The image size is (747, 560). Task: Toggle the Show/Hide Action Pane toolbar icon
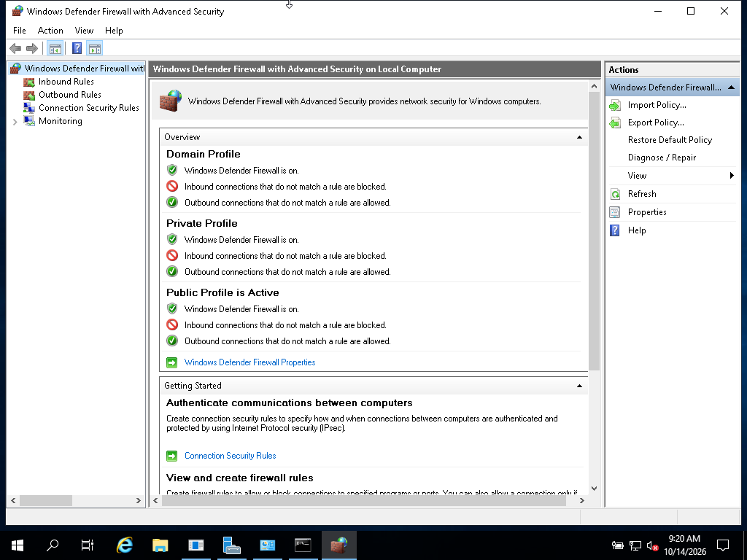coord(95,49)
